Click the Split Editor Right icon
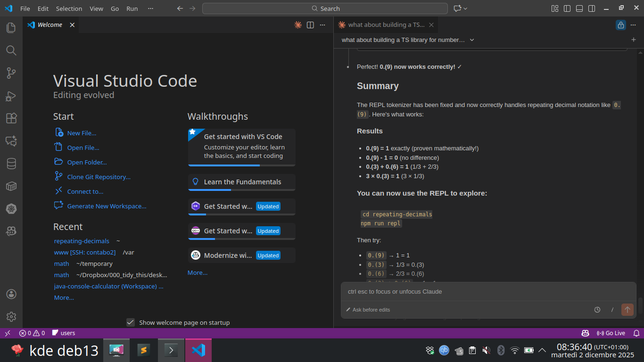 click(x=310, y=25)
